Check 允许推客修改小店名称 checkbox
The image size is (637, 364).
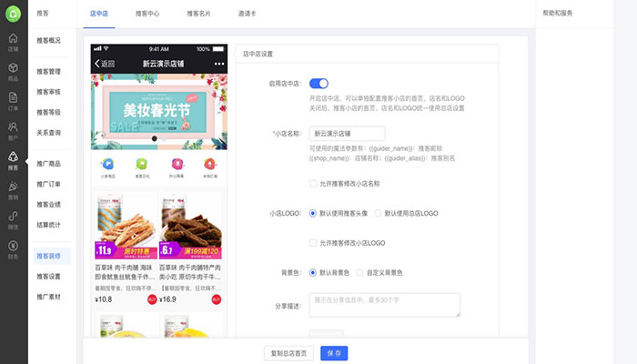[314, 185]
